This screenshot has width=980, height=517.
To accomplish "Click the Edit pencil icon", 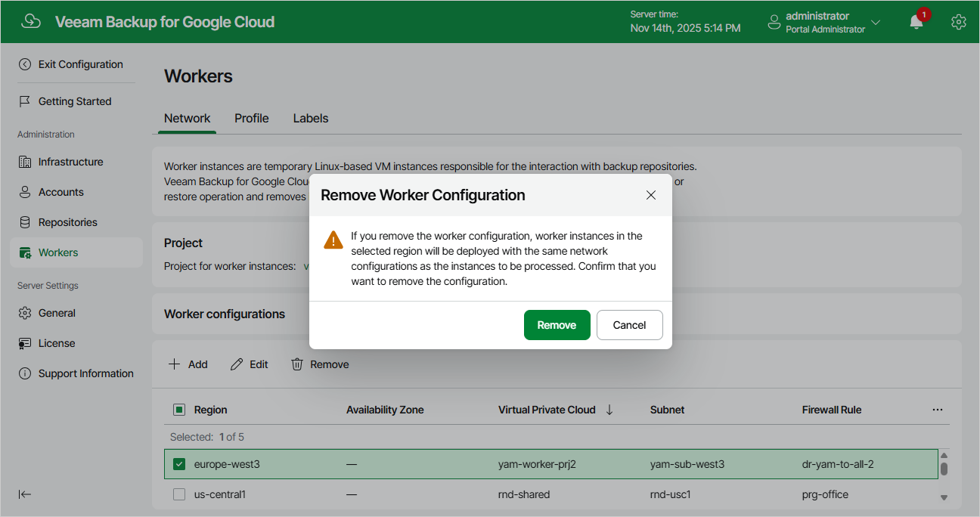I will [x=237, y=364].
